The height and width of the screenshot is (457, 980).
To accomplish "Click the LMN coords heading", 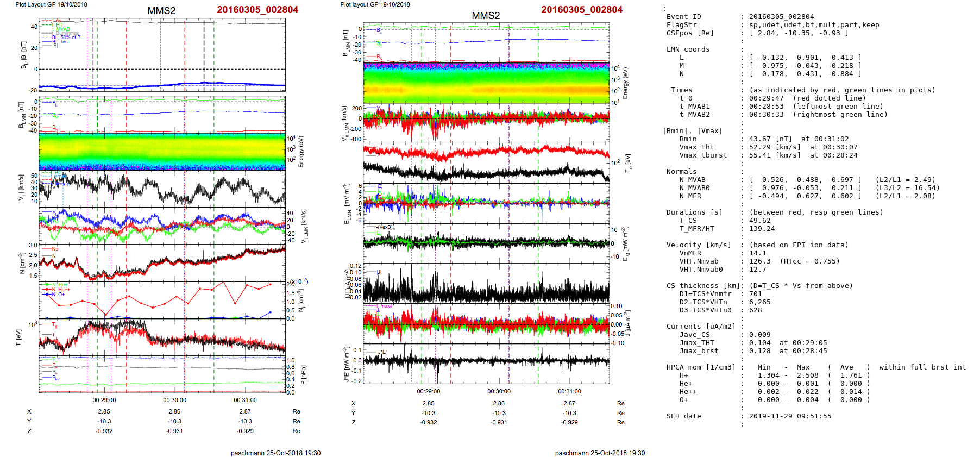I will (688, 49).
